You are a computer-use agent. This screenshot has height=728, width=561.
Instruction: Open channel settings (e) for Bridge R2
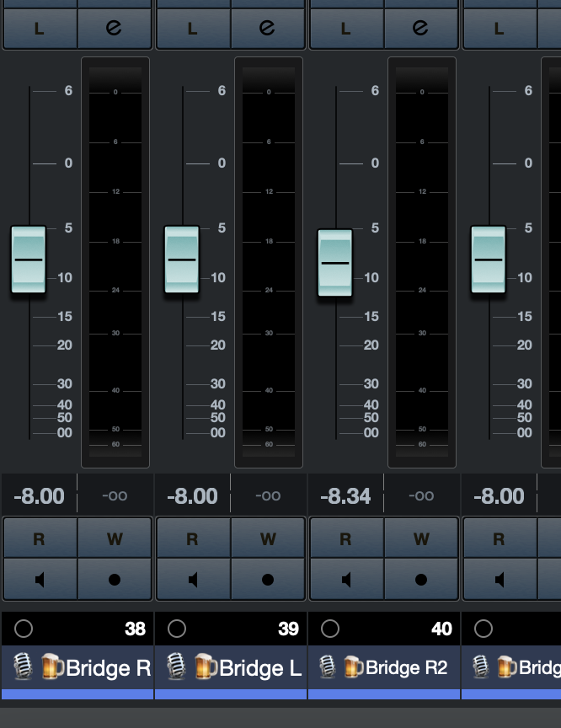[x=421, y=29]
